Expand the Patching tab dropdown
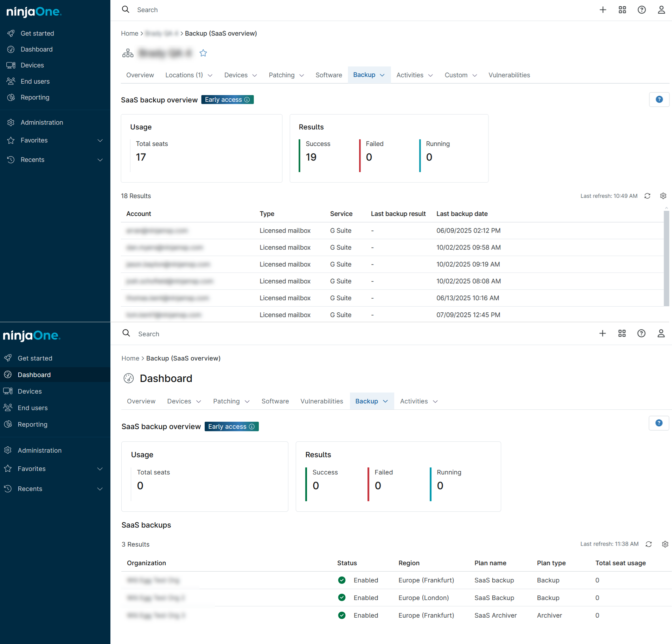672x644 pixels. click(x=302, y=75)
